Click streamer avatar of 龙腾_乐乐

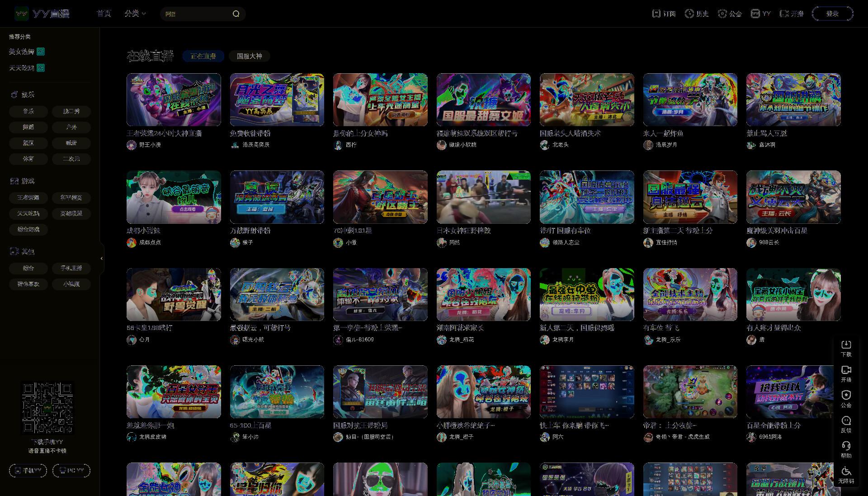click(x=648, y=340)
